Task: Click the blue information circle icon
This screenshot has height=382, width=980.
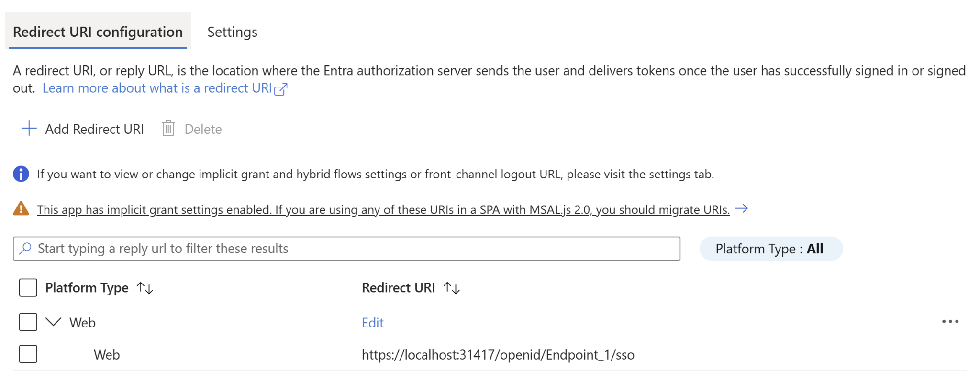Action: click(x=21, y=174)
